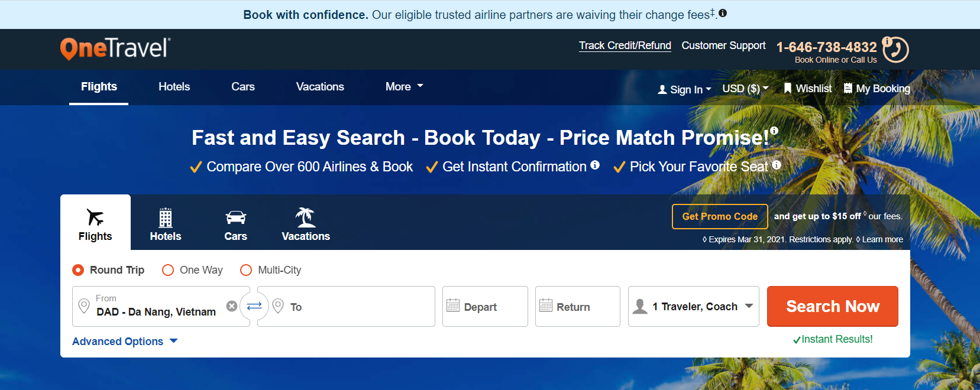Screen dimensions: 980x390
Task: Choose the Vacations tab with palm tree icon
Action: (306, 224)
